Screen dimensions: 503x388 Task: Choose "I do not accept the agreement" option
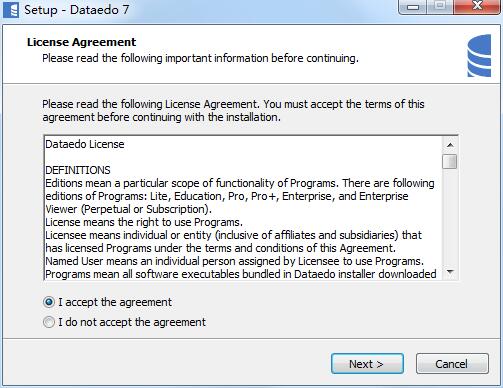coord(49,322)
